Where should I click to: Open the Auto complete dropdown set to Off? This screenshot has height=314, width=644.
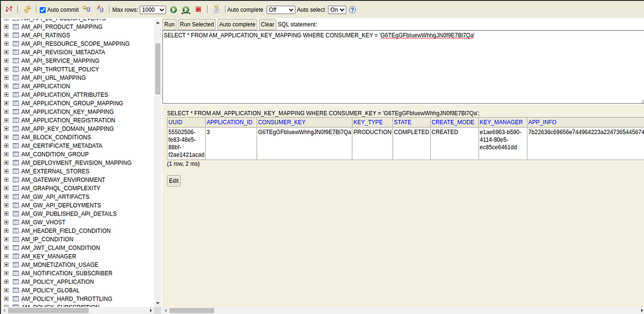[281, 10]
